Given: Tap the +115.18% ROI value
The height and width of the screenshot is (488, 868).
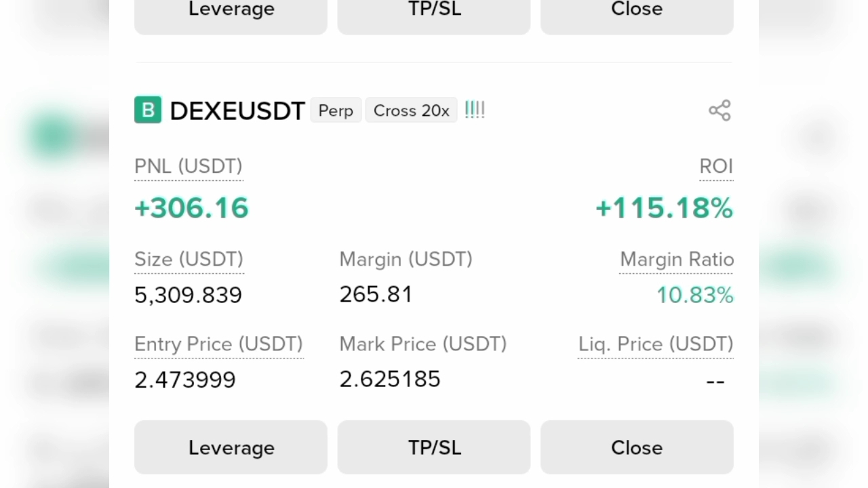Looking at the screenshot, I should [x=665, y=208].
